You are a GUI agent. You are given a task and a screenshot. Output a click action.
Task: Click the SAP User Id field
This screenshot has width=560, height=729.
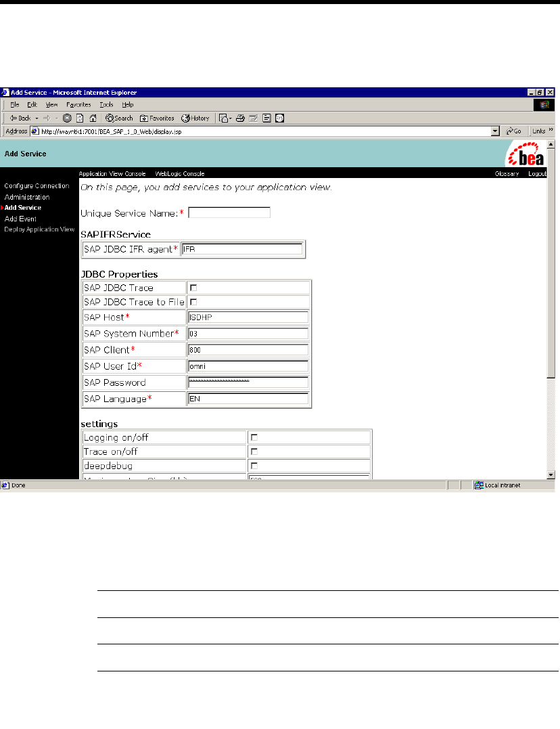[248, 366]
